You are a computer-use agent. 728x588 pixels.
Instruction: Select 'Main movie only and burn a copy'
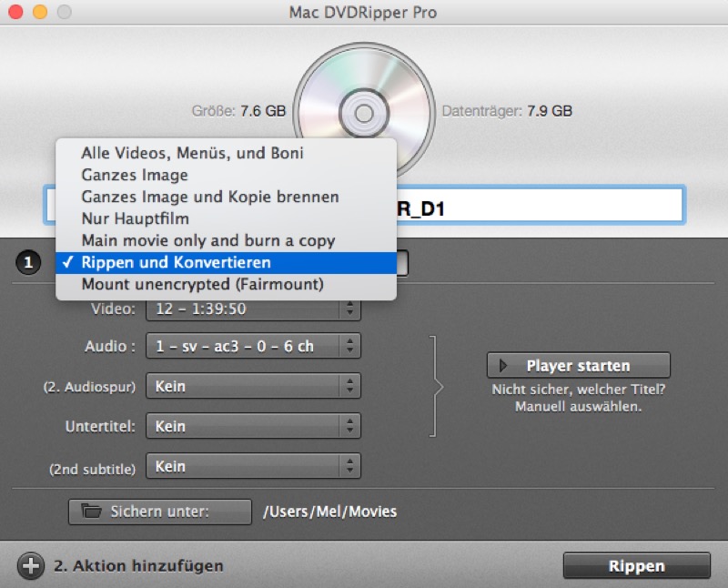(x=207, y=240)
